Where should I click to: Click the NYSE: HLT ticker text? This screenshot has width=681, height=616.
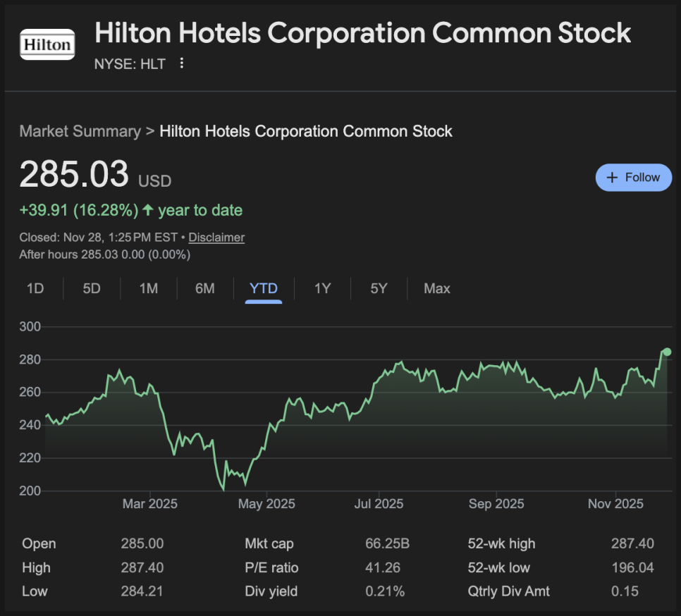[x=130, y=64]
